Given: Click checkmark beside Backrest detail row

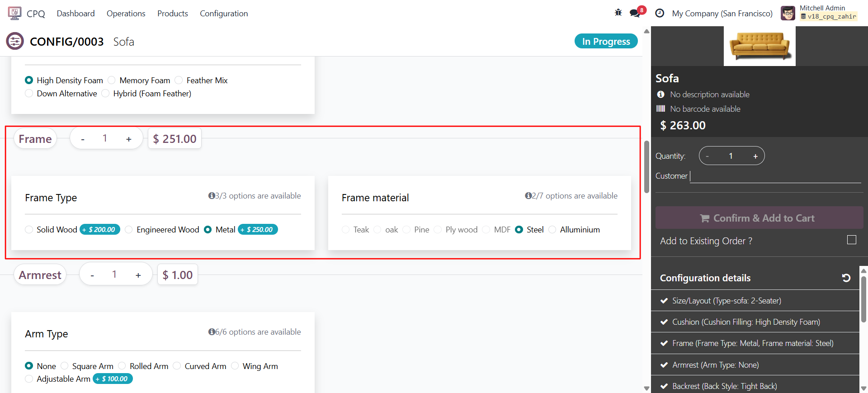Looking at the screenshot, I should 664,386.
